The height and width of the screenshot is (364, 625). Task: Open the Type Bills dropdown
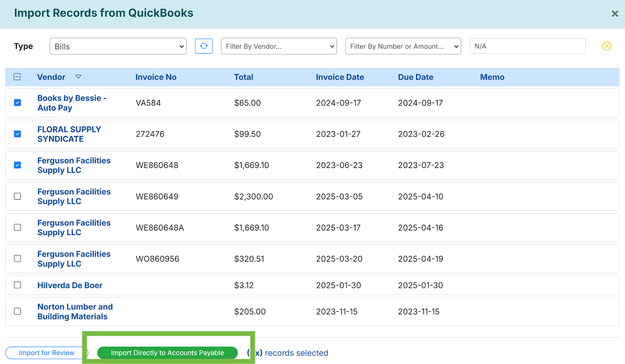[118, 46]
